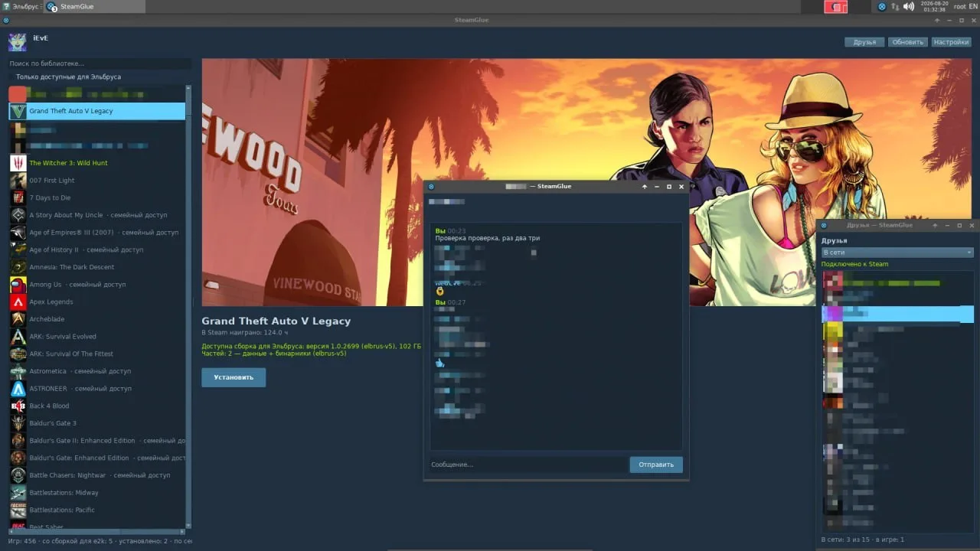Click the Grand Theft Auto V Legacy game icon

tap(18, 111)
